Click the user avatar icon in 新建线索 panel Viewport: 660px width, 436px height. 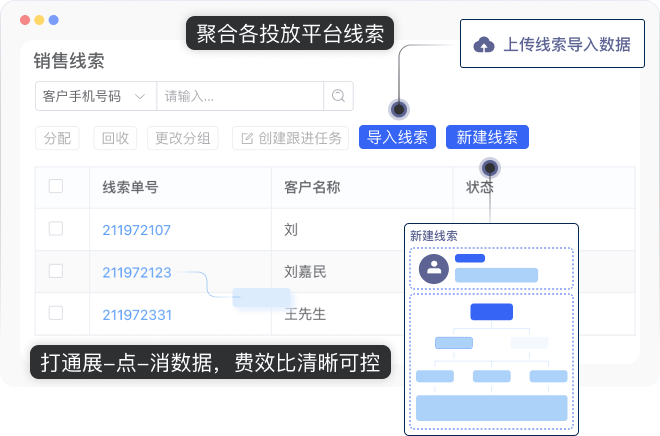434,268
